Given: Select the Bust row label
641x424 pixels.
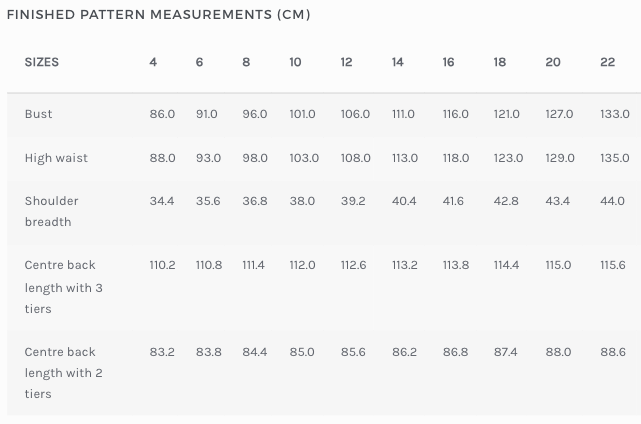Looking at the screenshot, I should pyautogui.click(x=38, y=114).
